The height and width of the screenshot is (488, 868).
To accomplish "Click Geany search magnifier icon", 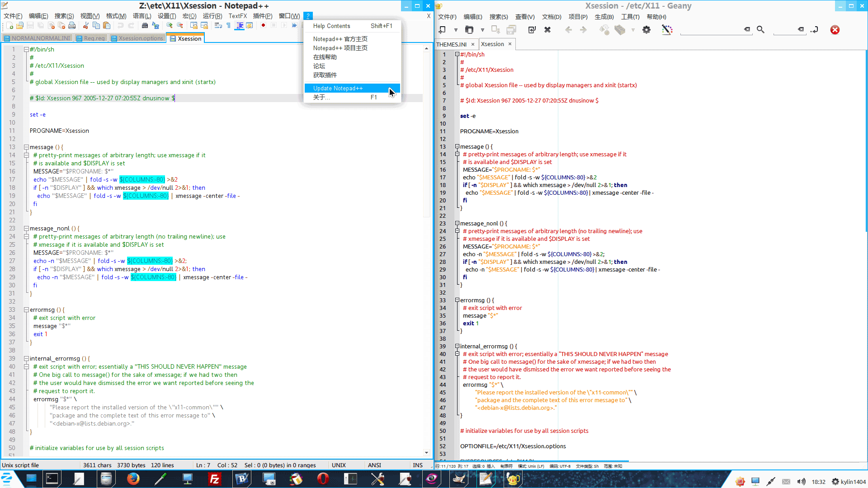I will pyautogui.click(x=760, y=30).
